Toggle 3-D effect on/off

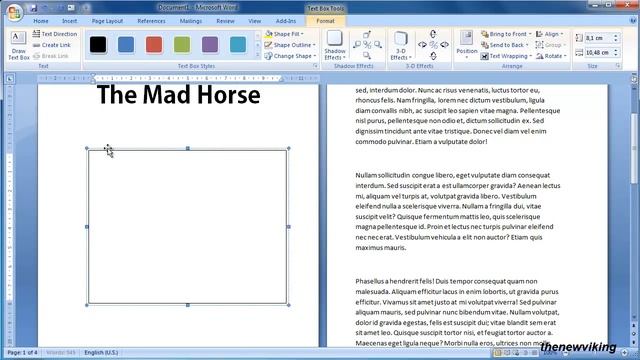pos(433,45)
